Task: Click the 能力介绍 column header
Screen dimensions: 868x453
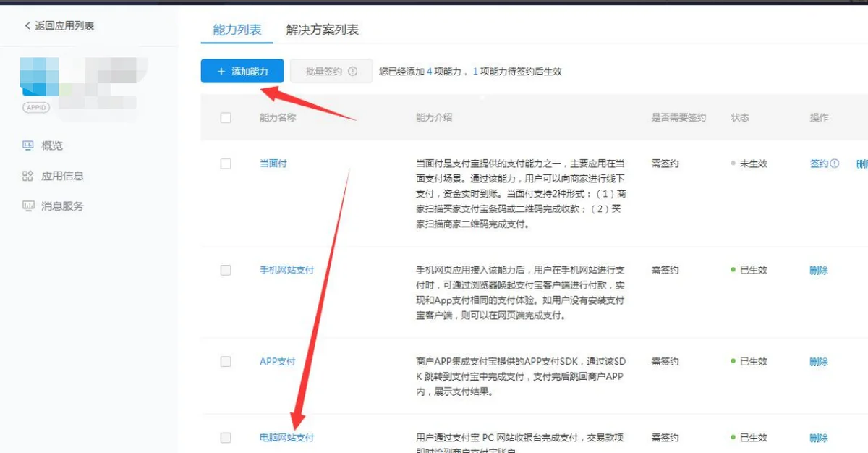Action: click(x=434, y=117)
